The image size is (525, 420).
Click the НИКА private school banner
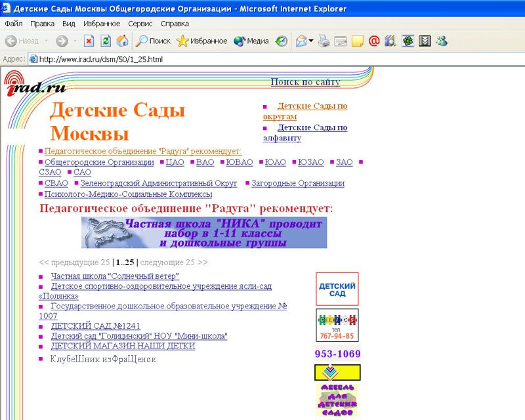point(203,233)
